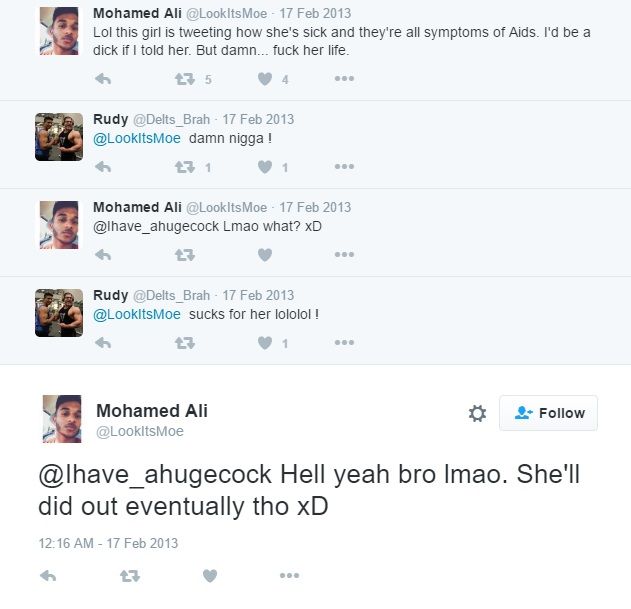
Task: Open the 12:16 AM - 17 Feb 2013 timestamp
Action: tap(108, 543)
